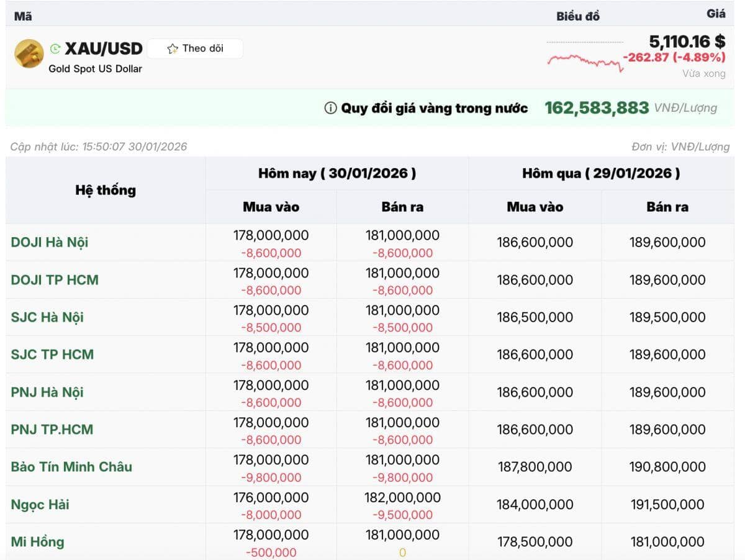Viewport: 745px width, 560px height.
Task: Open the DOJI TP HCM link
Action: pyautogui.click(x=55, y=279)
